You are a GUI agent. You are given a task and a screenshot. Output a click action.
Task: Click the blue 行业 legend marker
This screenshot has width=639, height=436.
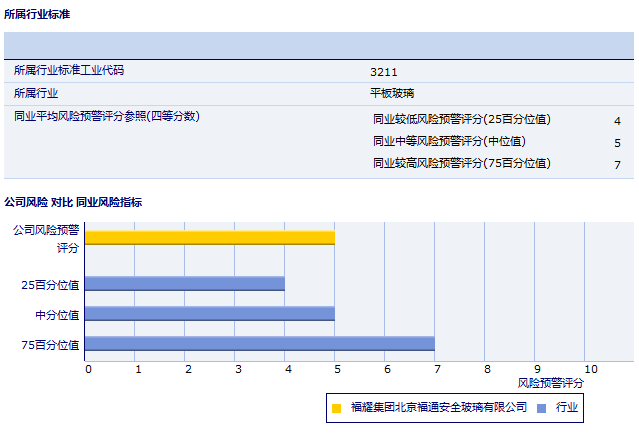tap(541, 408)
